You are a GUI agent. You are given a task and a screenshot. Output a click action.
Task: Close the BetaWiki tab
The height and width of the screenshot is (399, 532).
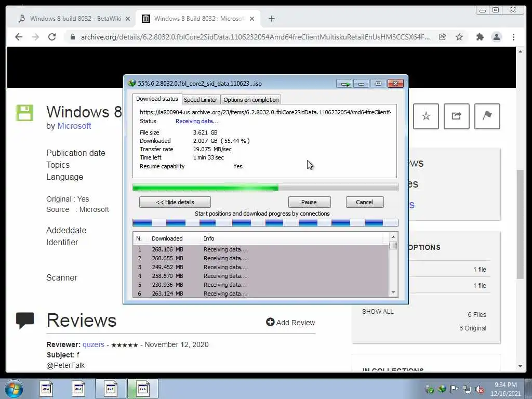128,19
